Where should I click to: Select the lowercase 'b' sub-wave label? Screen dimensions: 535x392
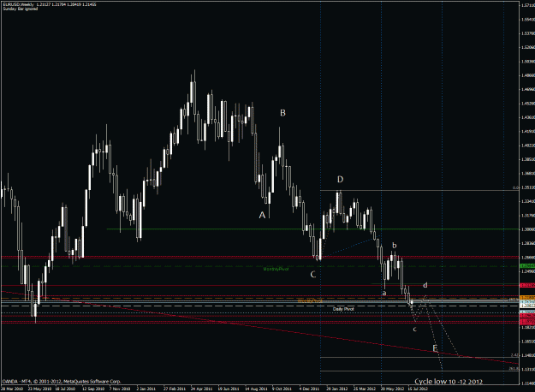pos(395,245)
